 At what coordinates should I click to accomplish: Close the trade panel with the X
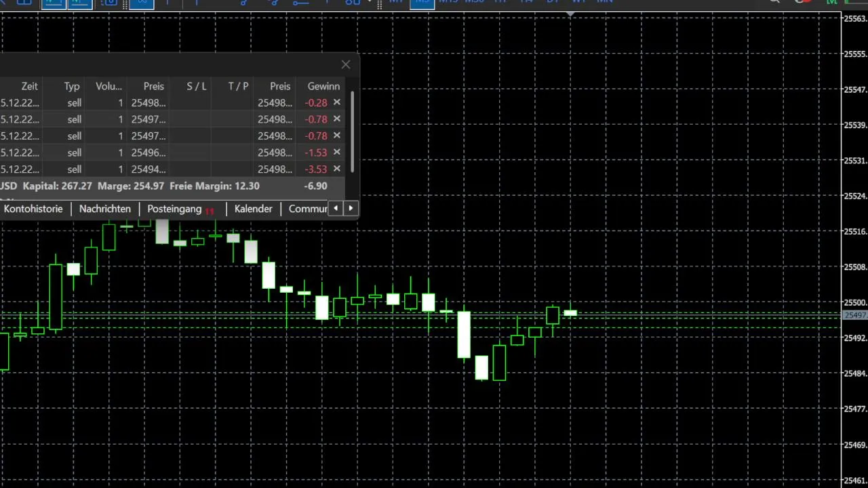pyautogui.click(x=346, y=64)
